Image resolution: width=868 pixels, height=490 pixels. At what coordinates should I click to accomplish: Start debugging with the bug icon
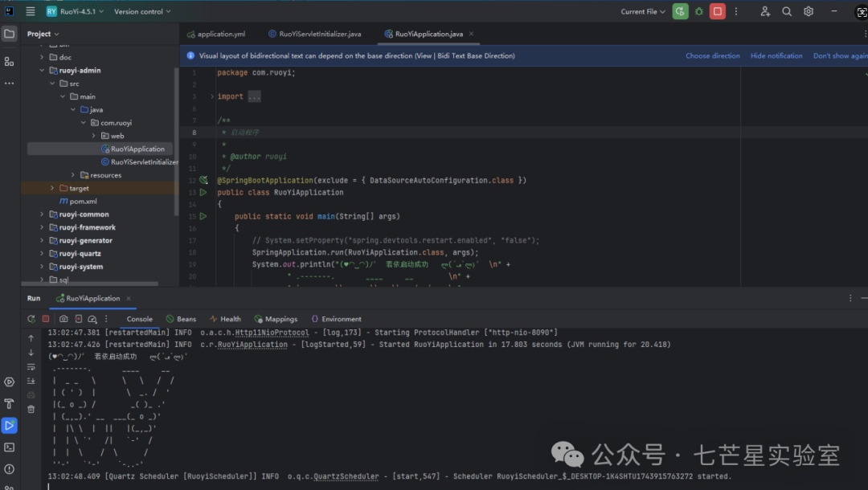(698, 11)
